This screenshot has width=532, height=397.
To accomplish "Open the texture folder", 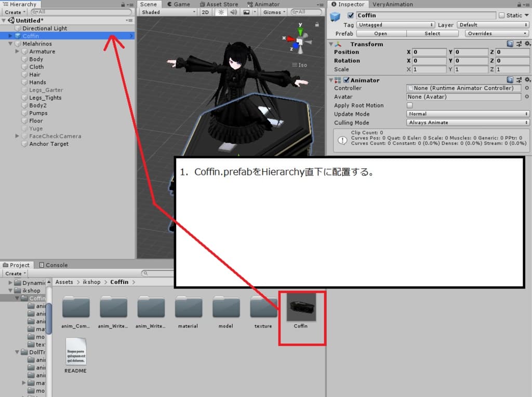I will 263,307.
